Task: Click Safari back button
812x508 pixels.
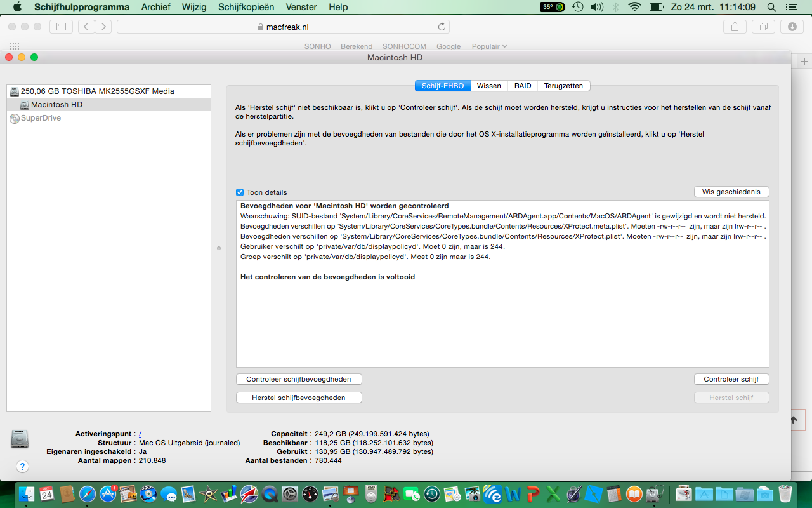Action: 87,27
